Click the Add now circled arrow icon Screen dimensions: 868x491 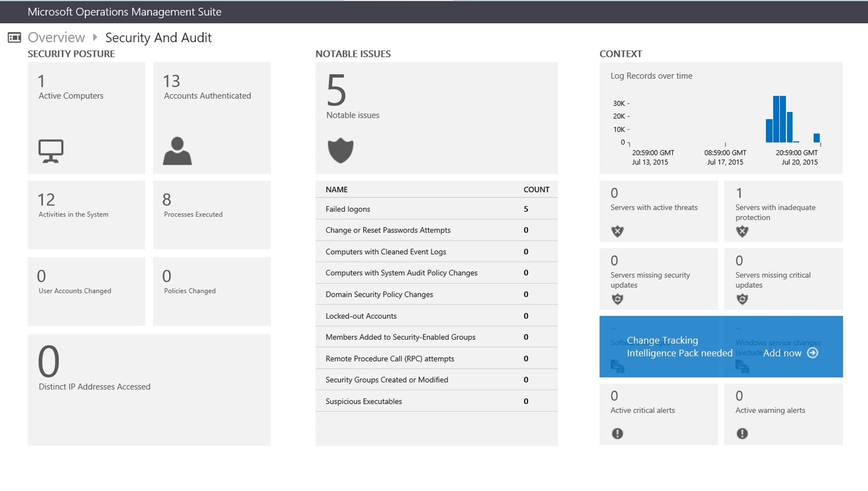tap(813, 353)
